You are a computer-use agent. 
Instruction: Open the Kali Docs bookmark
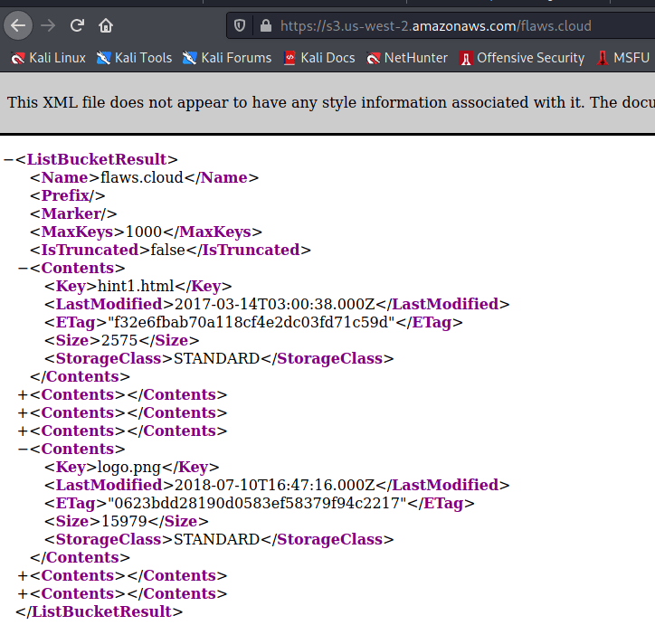(x=319, y=58)
